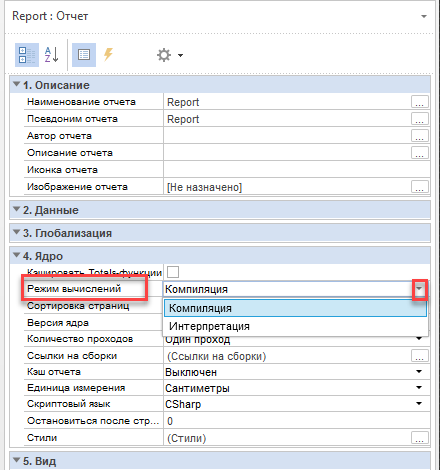Open Кэш отчета dropdown

419,372
